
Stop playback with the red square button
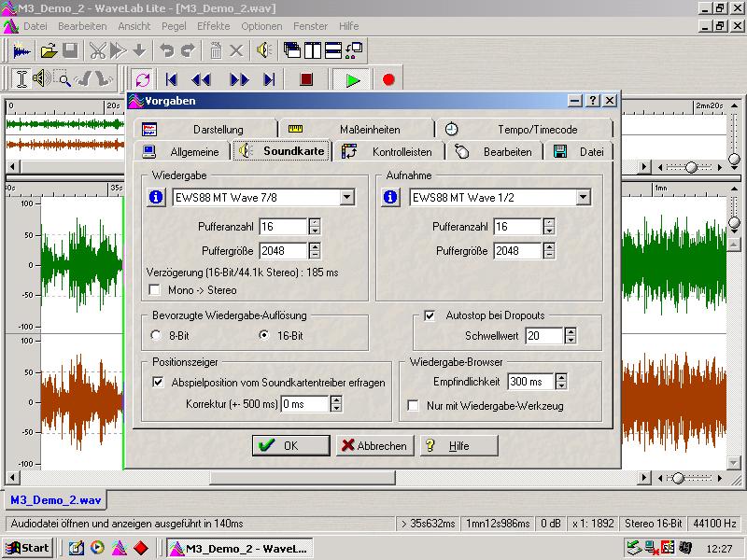[306, 79]
